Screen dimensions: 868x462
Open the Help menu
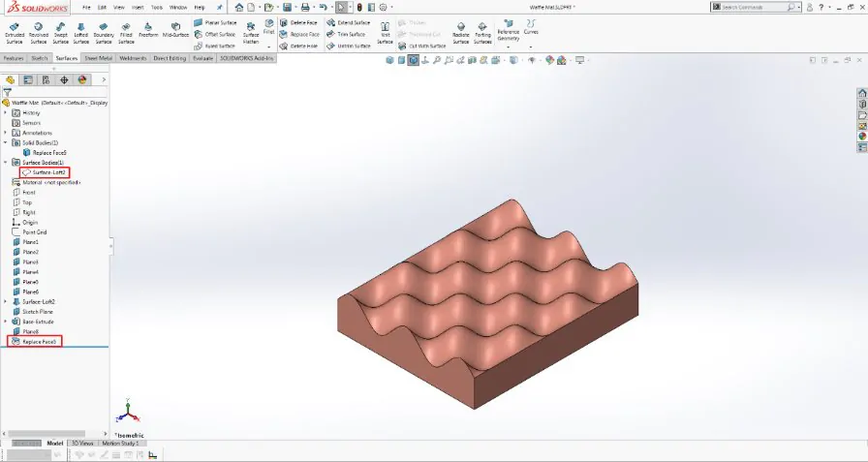(200, 7)
